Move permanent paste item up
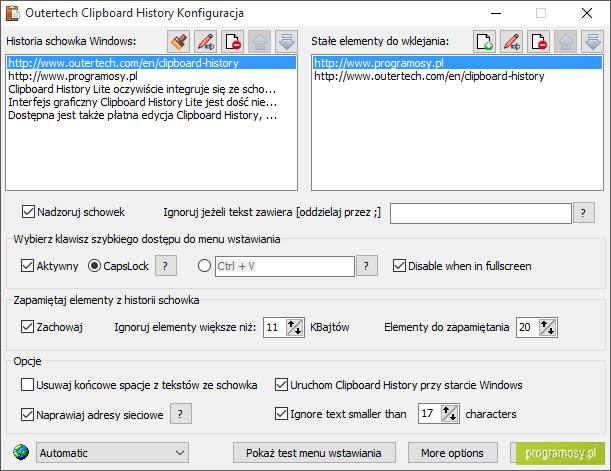Image resolution: width=611 pixels, height=471 pixels. pyautogui.click(x=565, y=41)
